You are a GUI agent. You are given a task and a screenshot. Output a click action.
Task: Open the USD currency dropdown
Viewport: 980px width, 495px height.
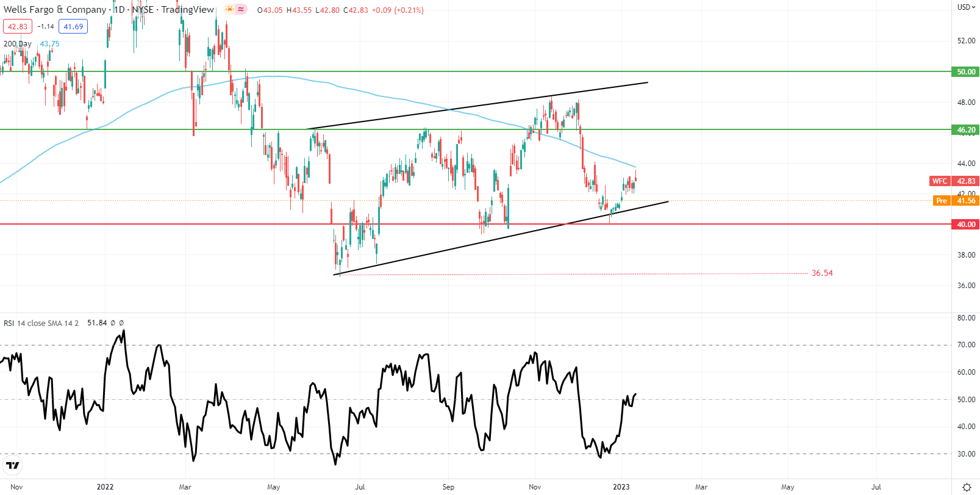pyautogui.click(x=966, y=7)
